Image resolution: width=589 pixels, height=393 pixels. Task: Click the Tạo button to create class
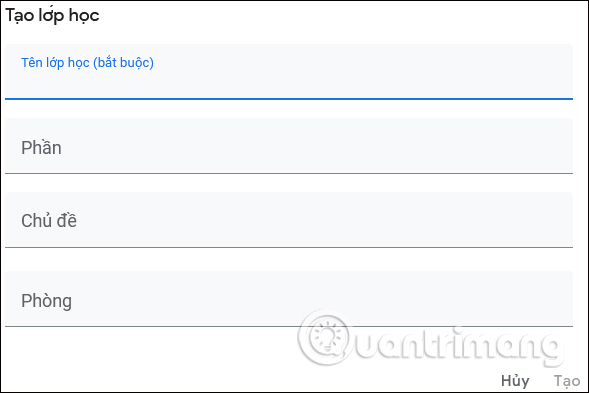pyautogui.click(x=567, y=381)
